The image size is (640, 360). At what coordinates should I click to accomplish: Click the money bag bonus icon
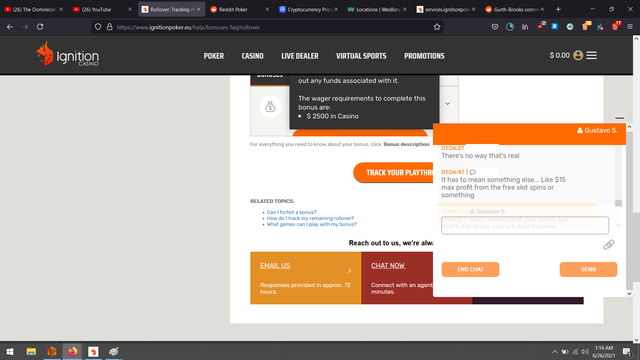coord(270,107)
